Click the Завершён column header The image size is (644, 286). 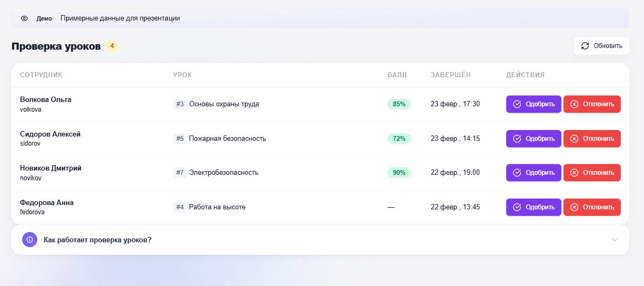(451, 74)
